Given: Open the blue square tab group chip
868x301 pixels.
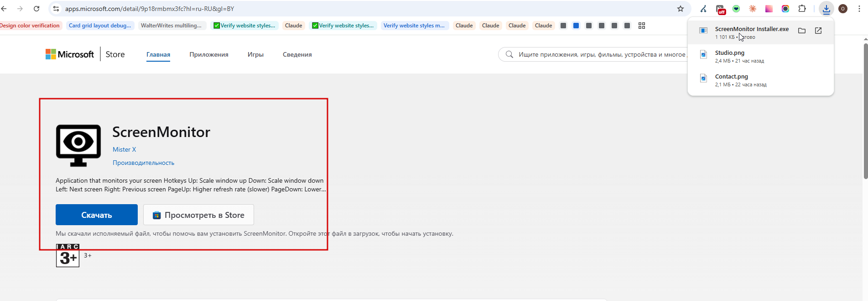Looking at the screenshot, I should 576,26.
